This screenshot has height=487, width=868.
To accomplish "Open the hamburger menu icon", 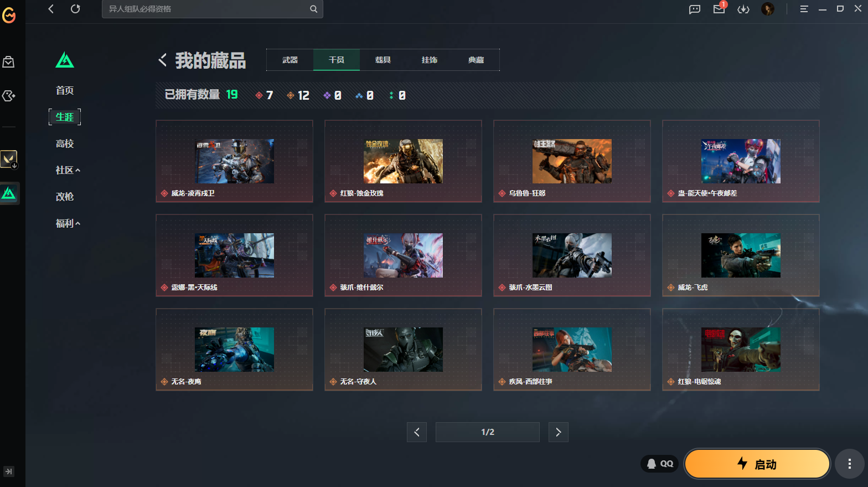I will click(x=804, y=9).
